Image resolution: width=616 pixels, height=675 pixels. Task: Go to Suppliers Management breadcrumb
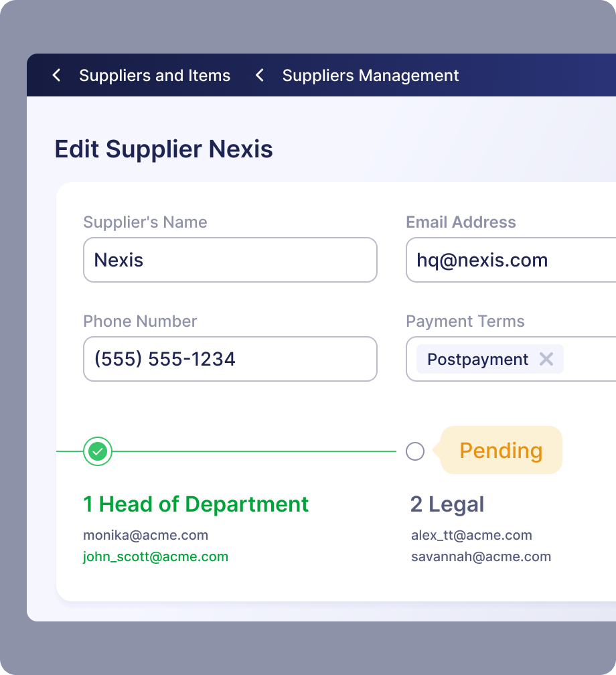370,76
